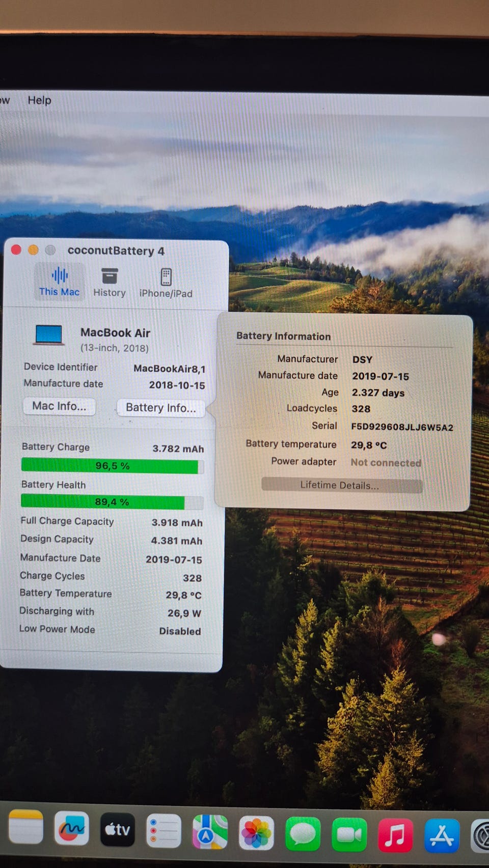Click the coconutBattery 4 window title
The width and height of the screenshot is (489, 868).
click(x=116, y=251)
